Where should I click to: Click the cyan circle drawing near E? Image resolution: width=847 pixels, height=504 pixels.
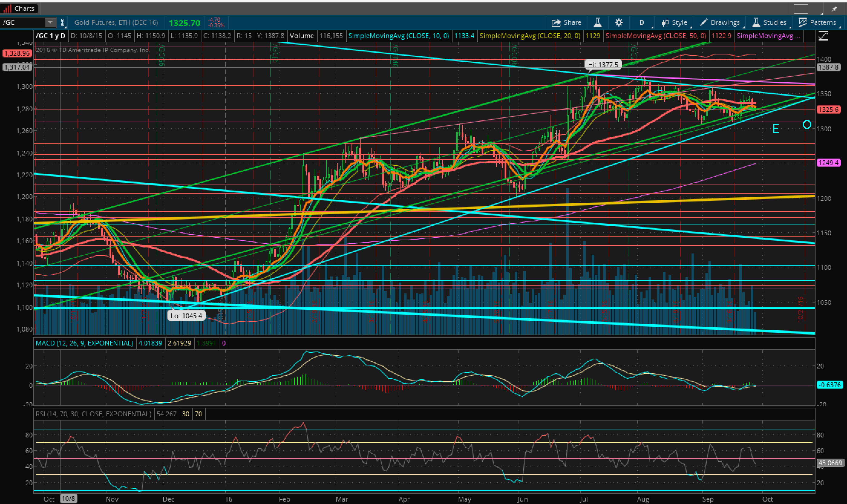point(807,125)
